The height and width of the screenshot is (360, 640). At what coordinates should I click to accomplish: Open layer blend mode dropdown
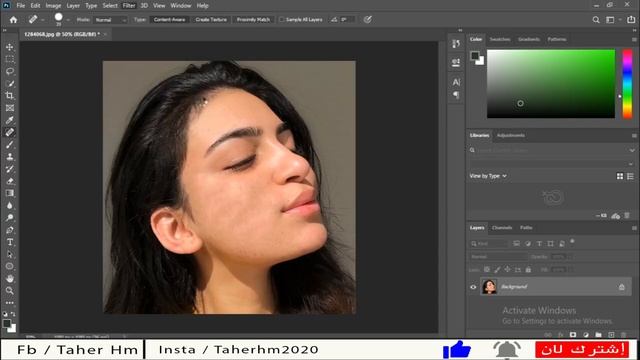click(x=498, y=257)
